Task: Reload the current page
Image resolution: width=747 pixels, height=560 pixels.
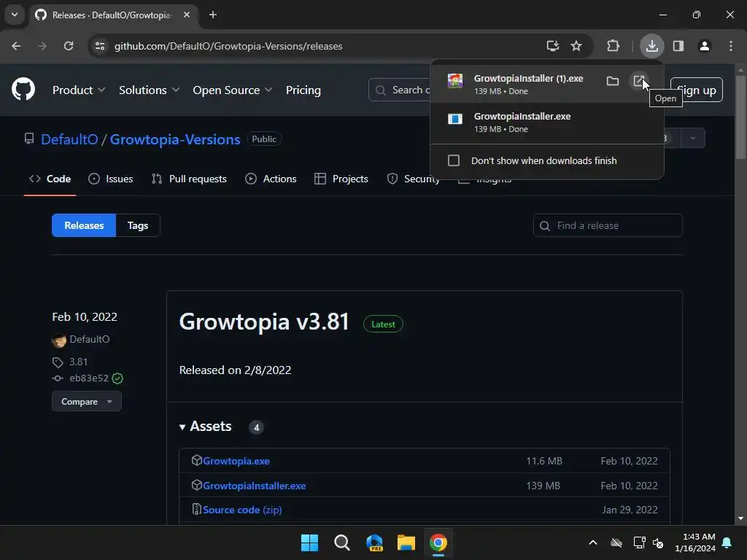Action: click(x=69, y=46)
